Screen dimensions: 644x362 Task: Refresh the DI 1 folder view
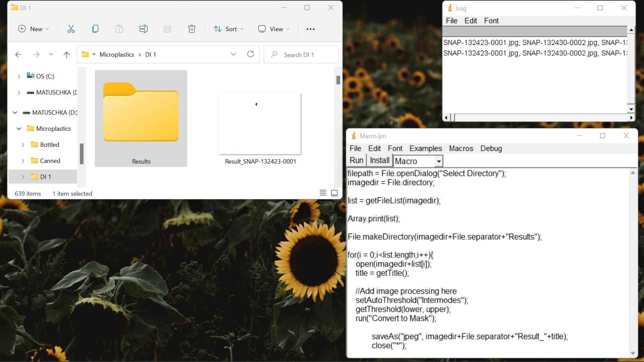click(x=251, y=54)
